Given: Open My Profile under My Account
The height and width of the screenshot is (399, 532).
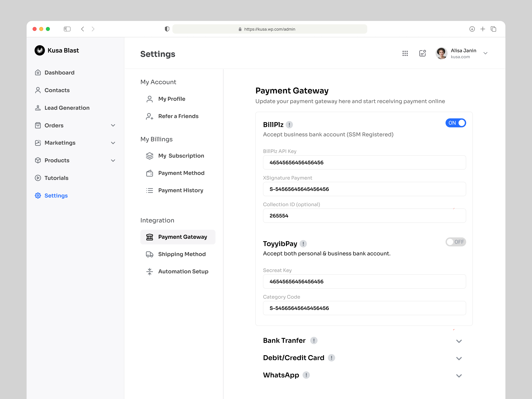Looking at the screenshot, I should pyautogui.click(x=171, y=99).
